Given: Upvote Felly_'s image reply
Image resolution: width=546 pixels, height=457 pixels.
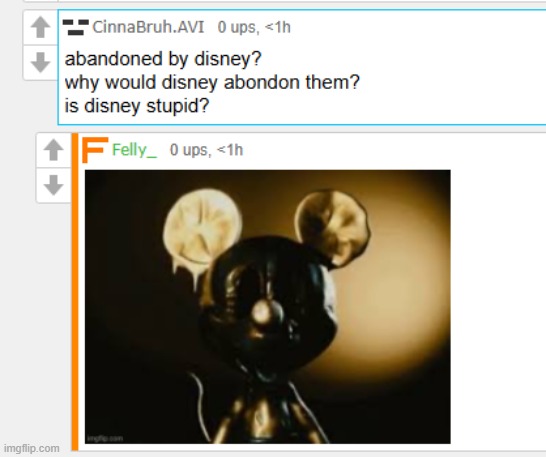Looking at the screenshot, I should tap(54, 150).
